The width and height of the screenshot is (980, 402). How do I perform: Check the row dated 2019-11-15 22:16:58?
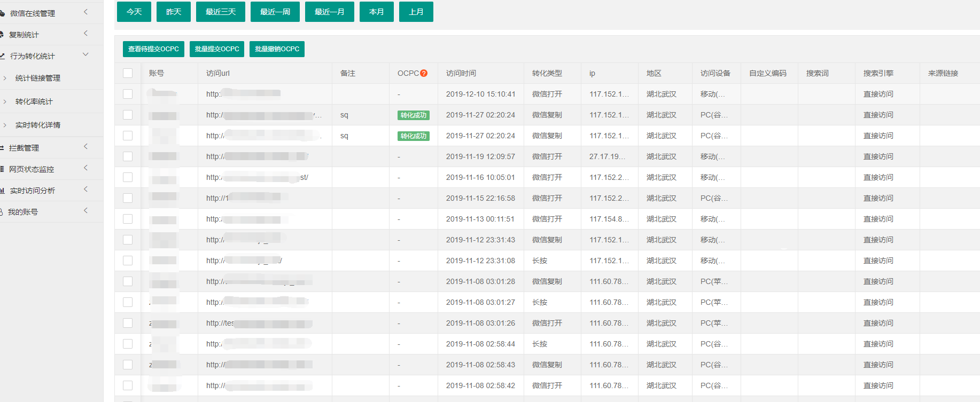click(128, 198)
